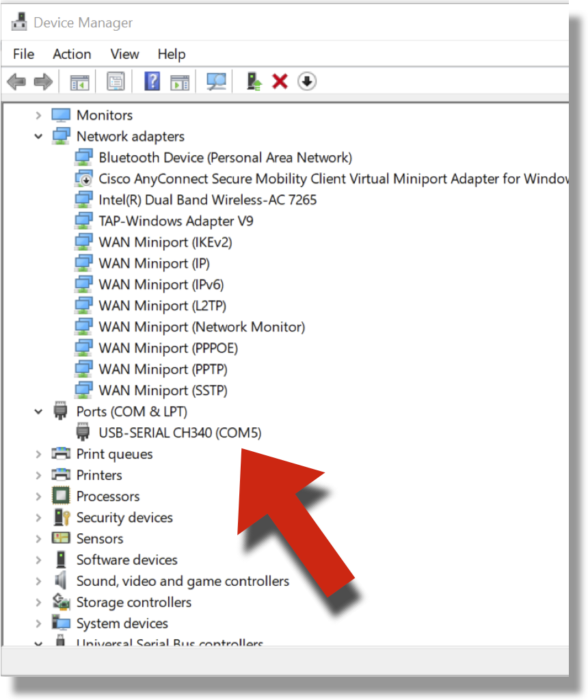Image resolution: width=588 pixels, height=700 pixels.
Task: Open Properties from the toolbar icon
Action: point(116,82)
